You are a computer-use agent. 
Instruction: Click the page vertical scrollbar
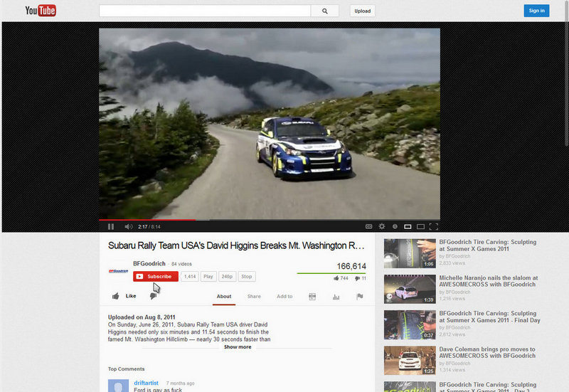tap(567, 73)
